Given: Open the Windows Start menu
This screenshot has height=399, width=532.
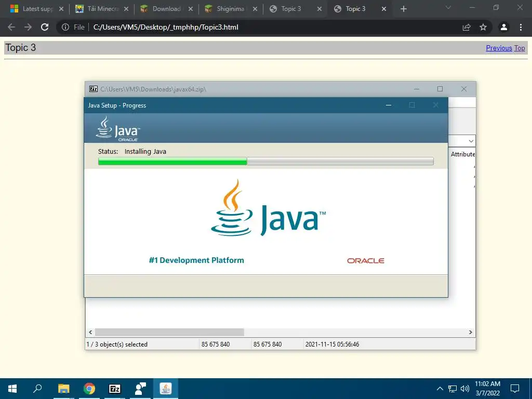Looking at the screenshot, I should (x=12, y=389).
